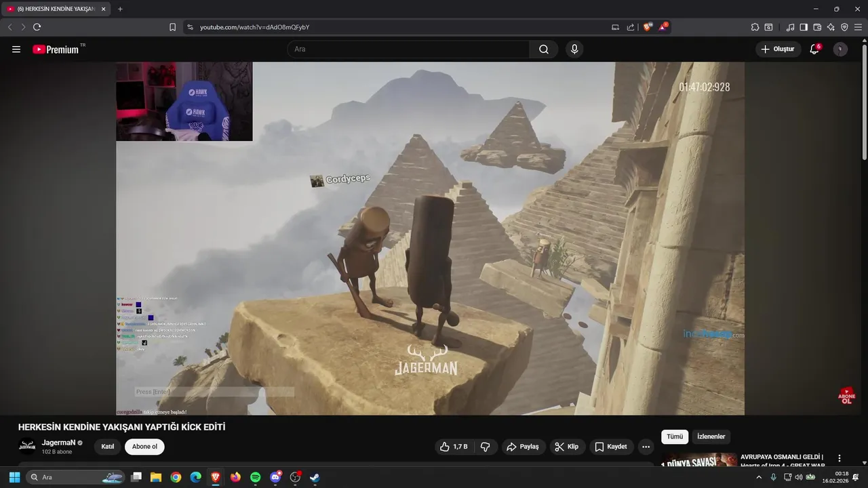Open Windows notification center bell

pos(856,477)
